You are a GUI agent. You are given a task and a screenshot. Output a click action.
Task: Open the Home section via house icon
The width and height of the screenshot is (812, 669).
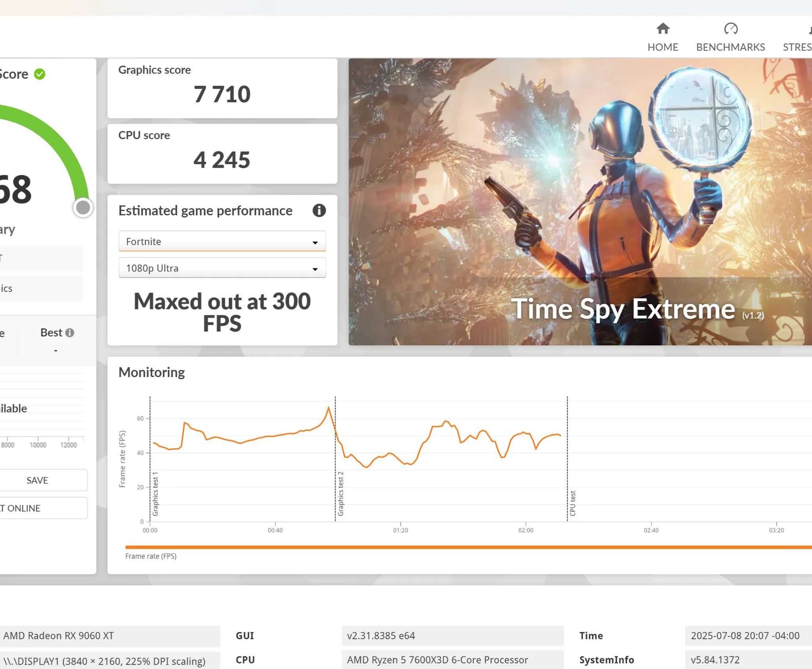tap(663, 29)
